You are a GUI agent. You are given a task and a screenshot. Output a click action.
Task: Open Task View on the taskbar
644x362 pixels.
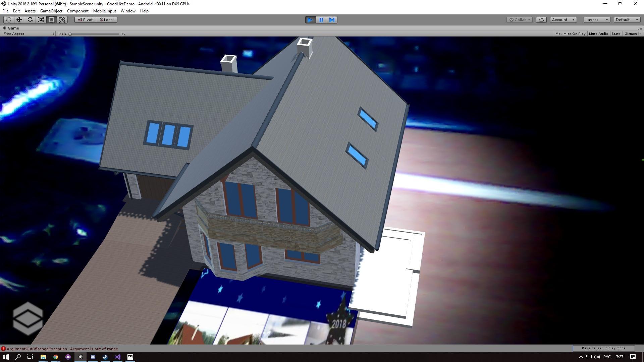30,357
